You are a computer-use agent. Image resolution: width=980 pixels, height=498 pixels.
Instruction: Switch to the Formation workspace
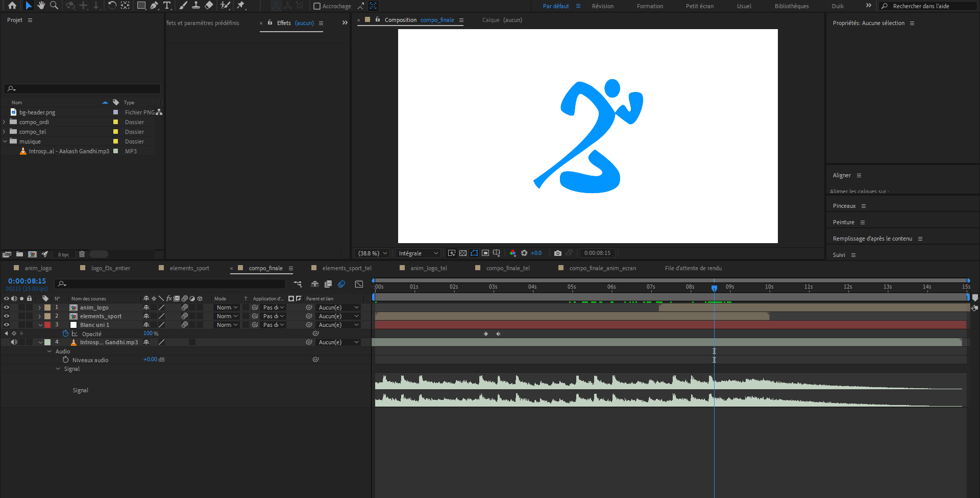[x=650, y=6]
